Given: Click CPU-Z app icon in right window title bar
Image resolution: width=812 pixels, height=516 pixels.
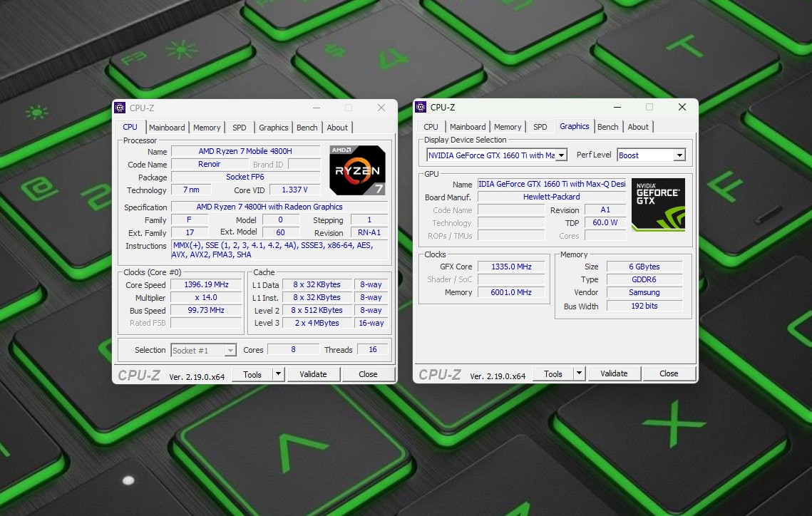Looking at the screenshot, I should (x=421, y=107).
